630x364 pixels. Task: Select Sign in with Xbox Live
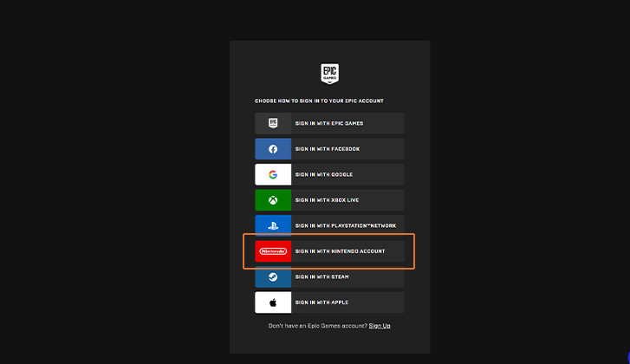tap(329, 200)
